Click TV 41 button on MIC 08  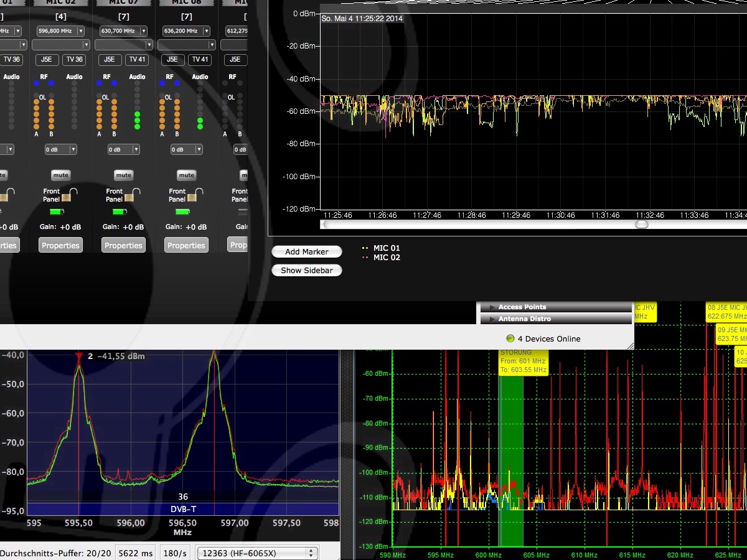(x=199, y=60)
